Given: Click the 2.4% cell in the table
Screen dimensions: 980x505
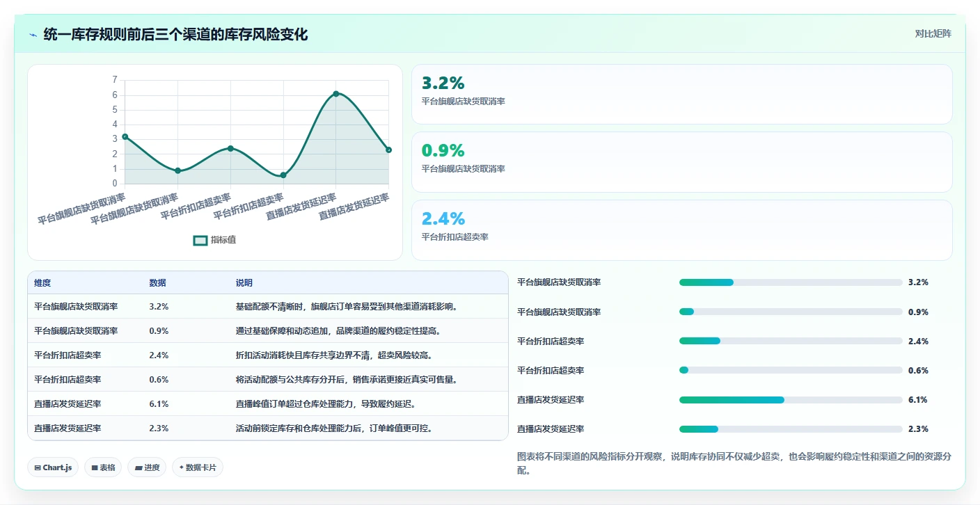Looking at the screenshot, I should coord(159,355).
